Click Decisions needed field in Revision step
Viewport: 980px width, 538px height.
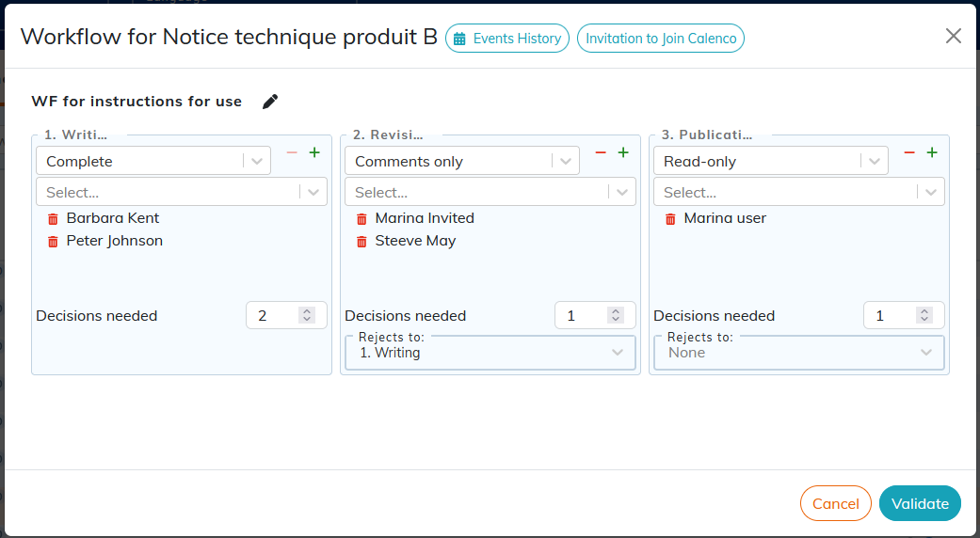click(595, 315)
